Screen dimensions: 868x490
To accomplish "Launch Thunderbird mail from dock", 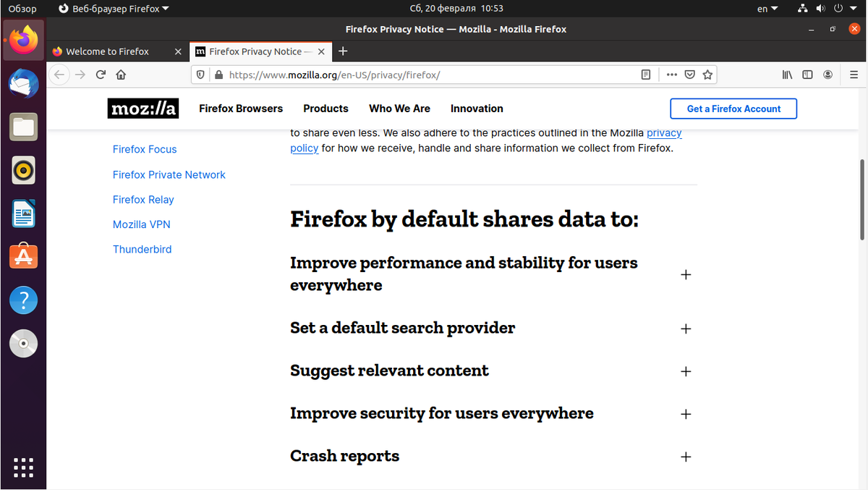I will click(23, 83).
